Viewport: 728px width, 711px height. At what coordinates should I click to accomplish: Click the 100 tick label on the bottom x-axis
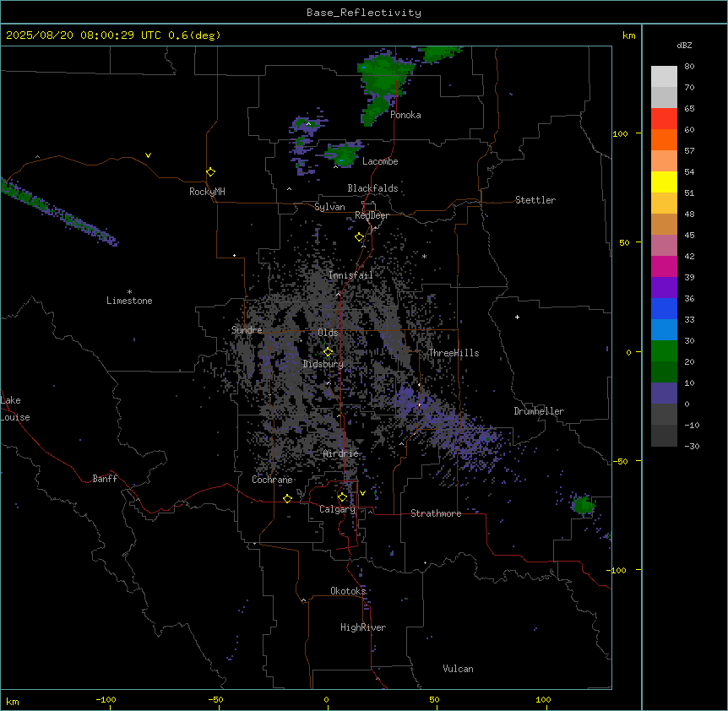543,699
